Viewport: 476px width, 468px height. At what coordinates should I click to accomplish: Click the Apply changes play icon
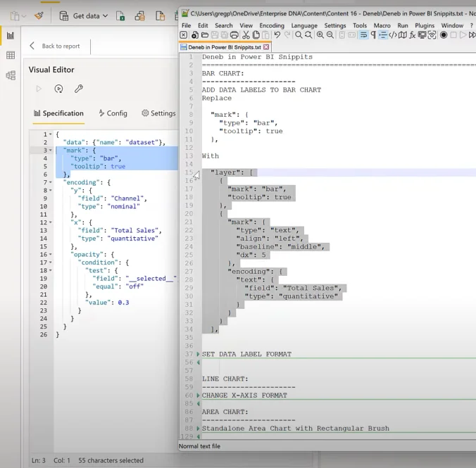[39, 89]
